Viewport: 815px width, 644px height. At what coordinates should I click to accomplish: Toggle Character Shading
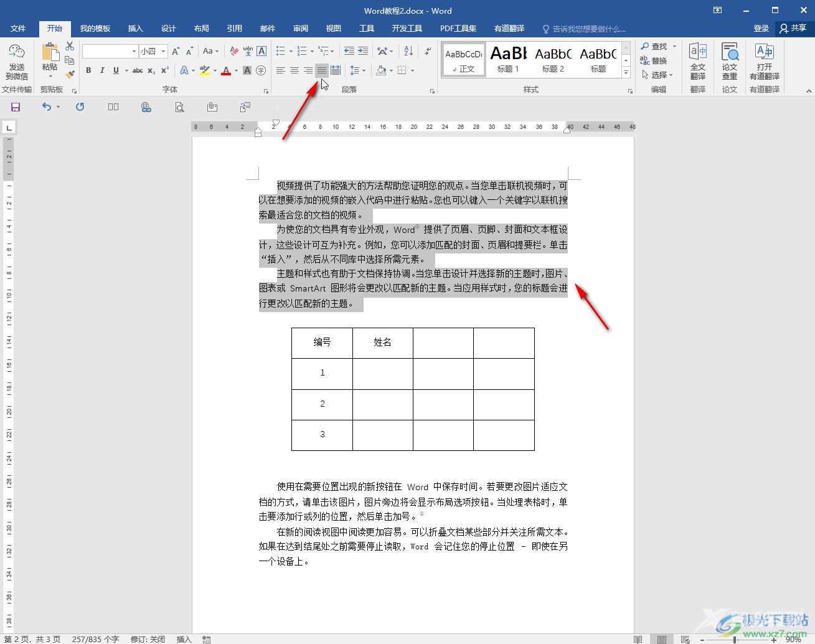(247, 70)
